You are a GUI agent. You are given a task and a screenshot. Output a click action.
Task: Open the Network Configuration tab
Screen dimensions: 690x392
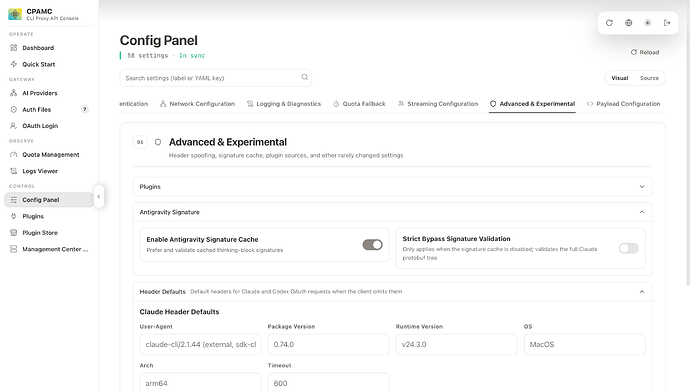click(x=197, y=104)
